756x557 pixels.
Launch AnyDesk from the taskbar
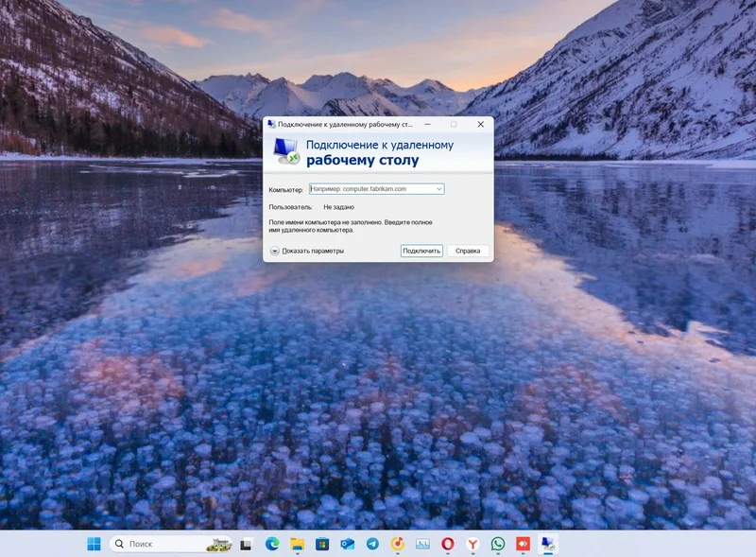coord(523,544)
